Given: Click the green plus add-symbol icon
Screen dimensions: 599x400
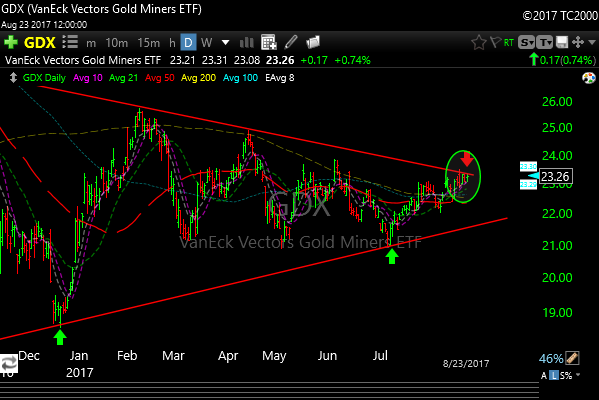Looking at the screenshot, I should click(x=11, y=42).
